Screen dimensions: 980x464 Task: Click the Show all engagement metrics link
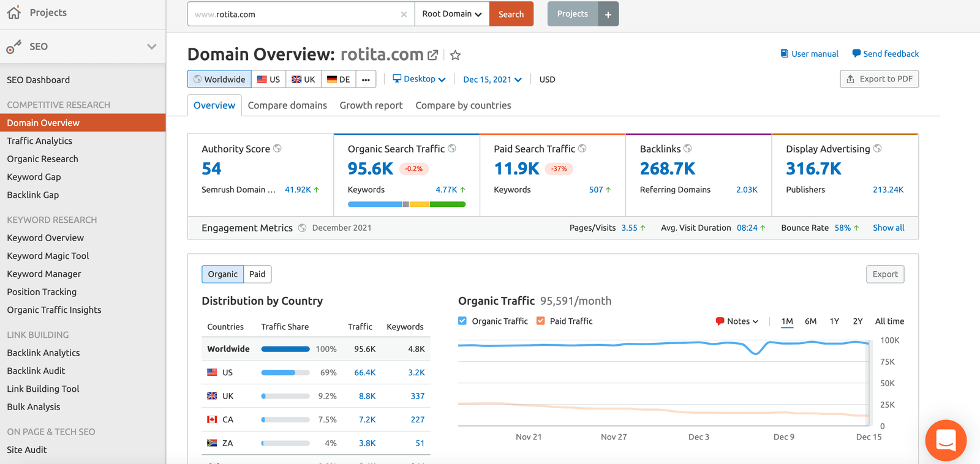tap(888, 228)
